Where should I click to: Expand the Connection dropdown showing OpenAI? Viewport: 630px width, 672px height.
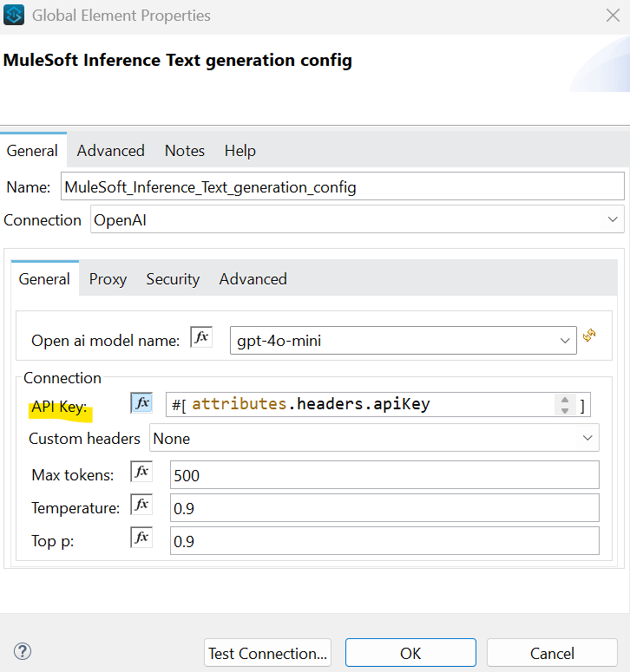(x=614, y=219)
